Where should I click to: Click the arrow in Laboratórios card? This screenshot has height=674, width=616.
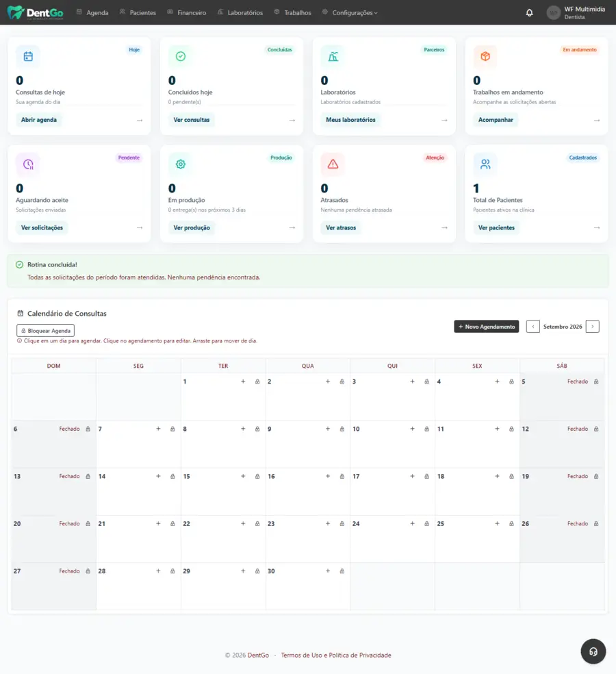coord(445,120)
